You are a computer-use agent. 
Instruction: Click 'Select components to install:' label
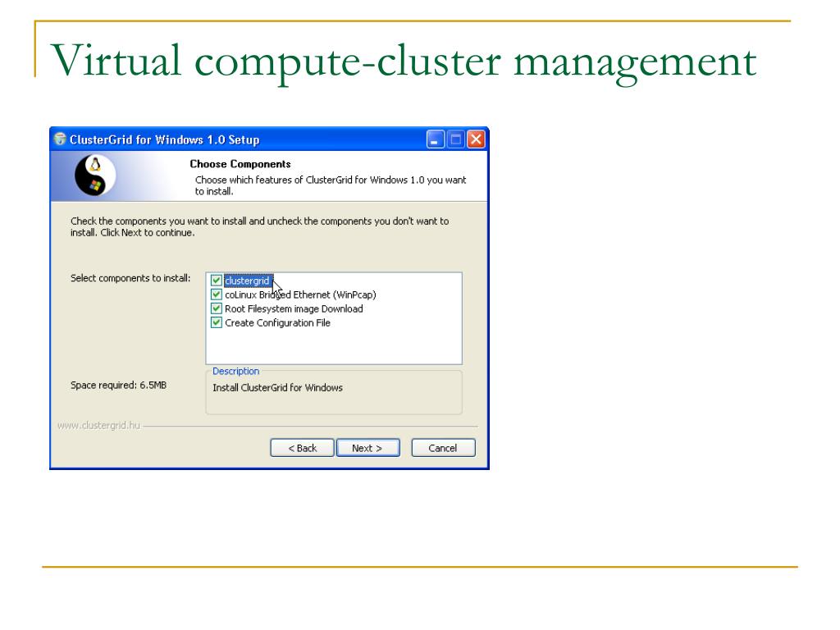[130, 278]
